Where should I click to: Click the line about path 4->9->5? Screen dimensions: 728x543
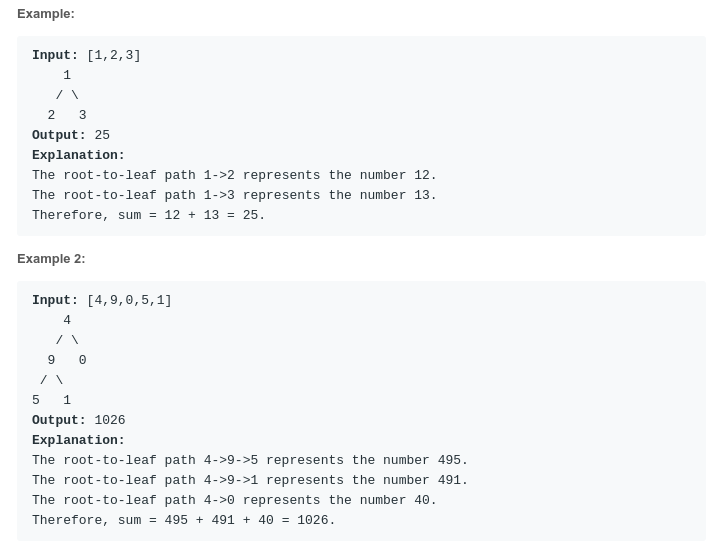pyautogui.click(x=250, y=460)
